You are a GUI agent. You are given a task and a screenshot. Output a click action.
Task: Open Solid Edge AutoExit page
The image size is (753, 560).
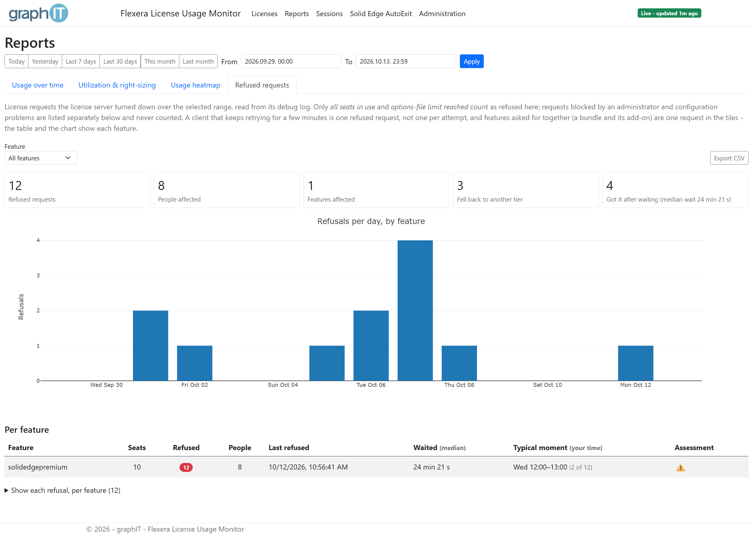click(x=381, y=13)
